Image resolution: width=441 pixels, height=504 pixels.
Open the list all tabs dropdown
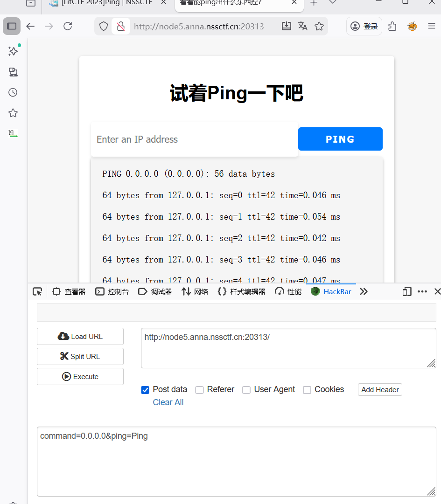click(x=333, y=2)
